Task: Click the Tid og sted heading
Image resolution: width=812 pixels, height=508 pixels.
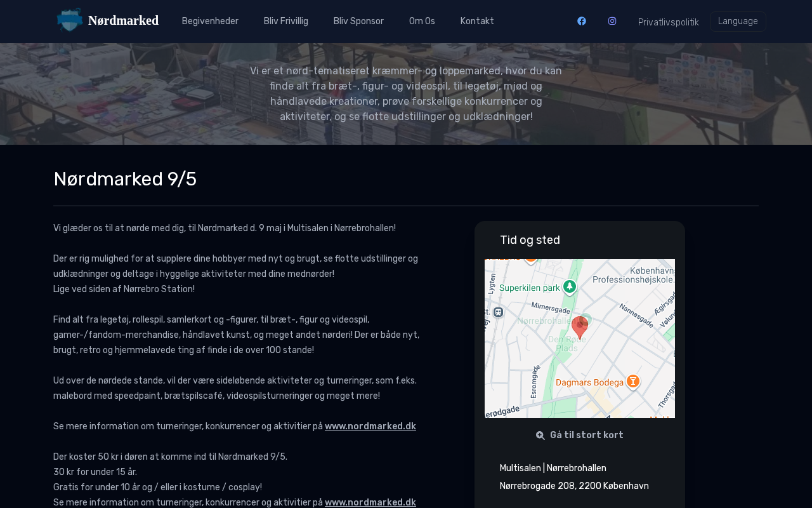Action: pos(530,240)
